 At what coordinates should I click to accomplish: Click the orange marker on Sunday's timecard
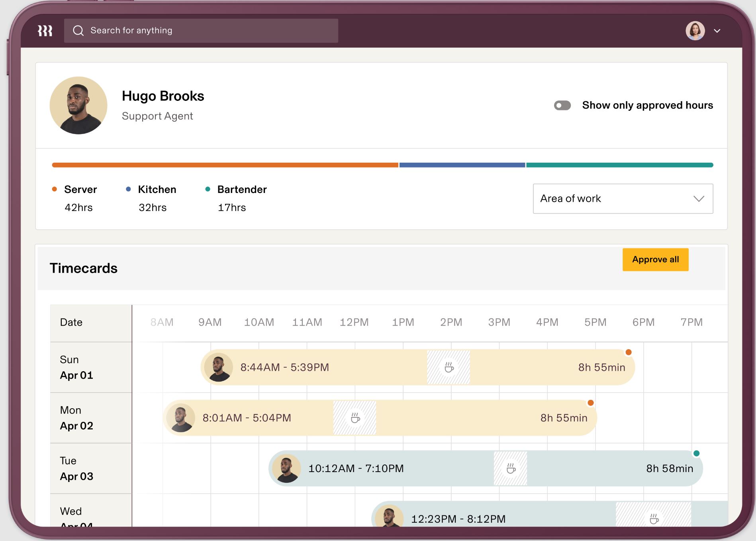(x=629, y=352)
